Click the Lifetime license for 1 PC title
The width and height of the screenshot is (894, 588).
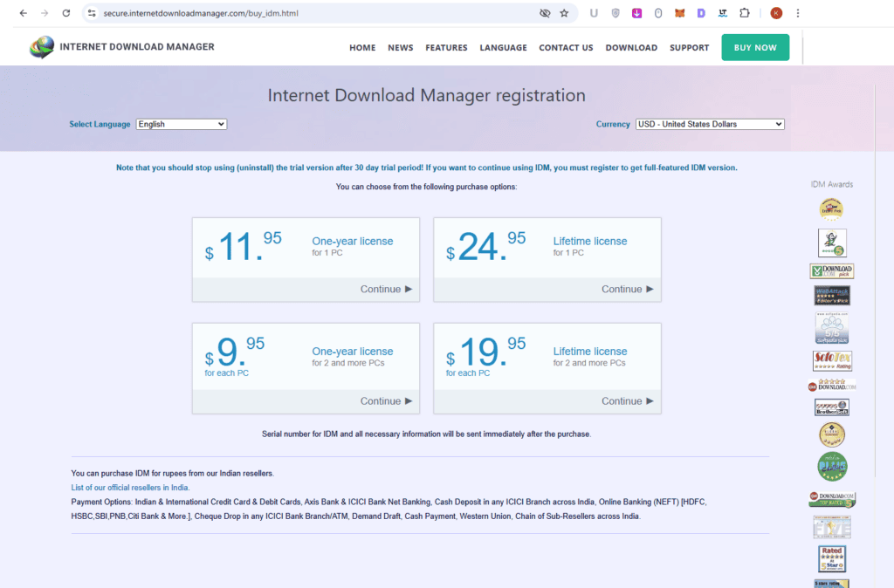coord(590,242)
